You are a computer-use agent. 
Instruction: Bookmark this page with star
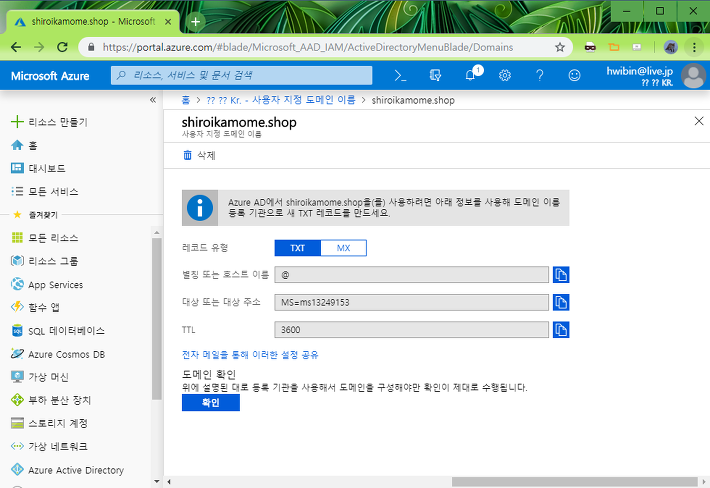coord(560,47)
